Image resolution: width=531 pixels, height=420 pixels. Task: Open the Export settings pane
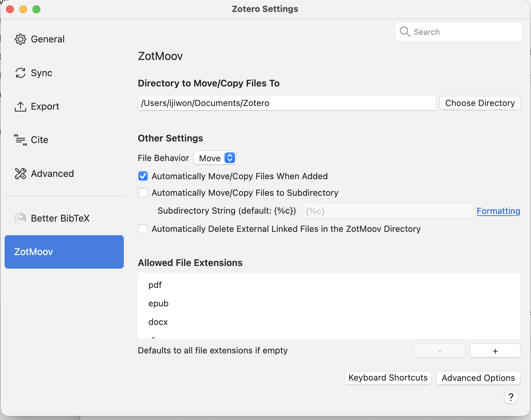tap(64, 106)
